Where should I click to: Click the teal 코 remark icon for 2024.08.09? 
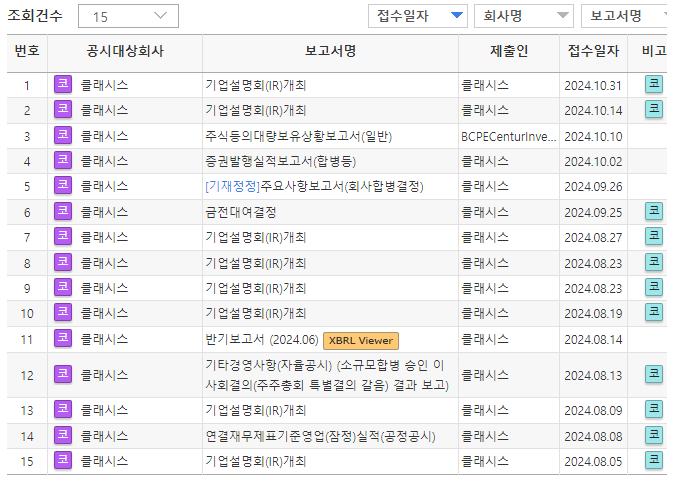tap(654, 409)
